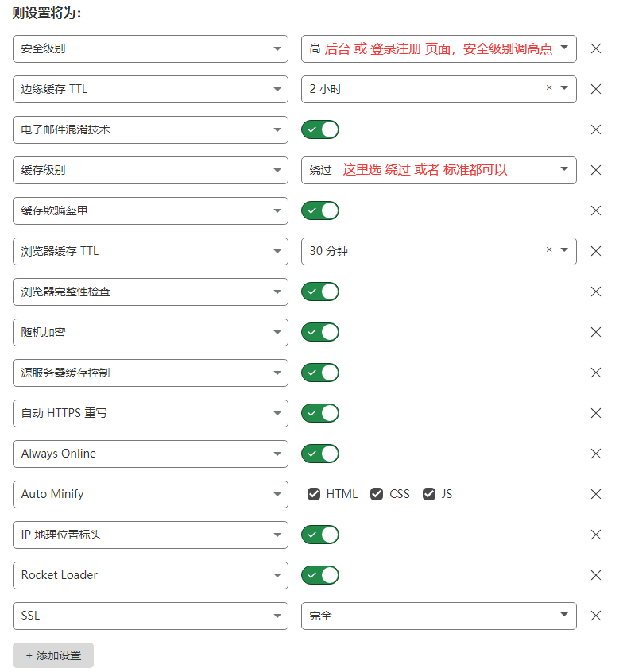
Task: Remove the 安全级别 setting row
Action: [595, 49]
